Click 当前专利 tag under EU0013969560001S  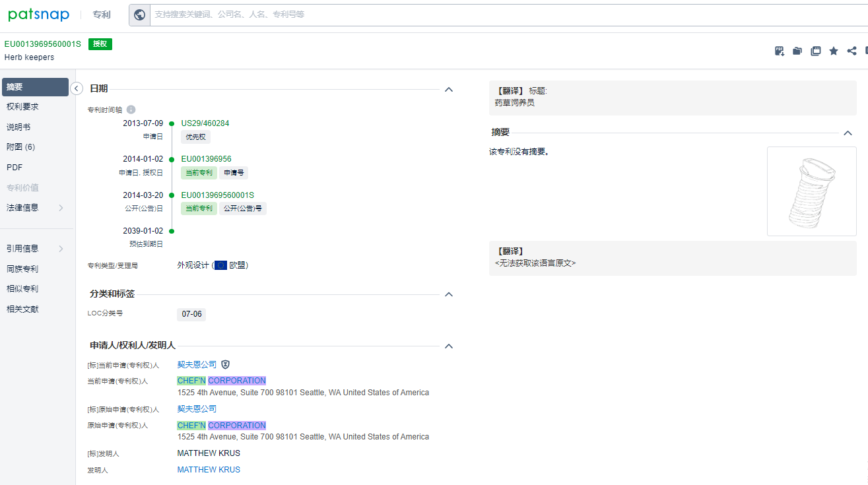tap(199, 209)
